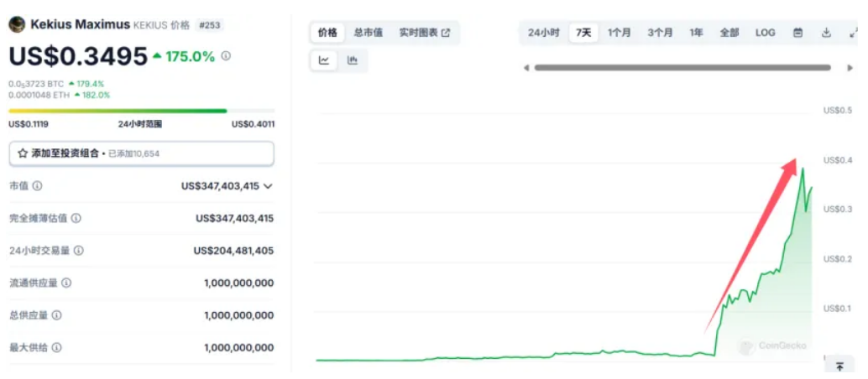868x379 pixels.
Task: Click the chart range scrollbar track
Action: click(682, 68)
